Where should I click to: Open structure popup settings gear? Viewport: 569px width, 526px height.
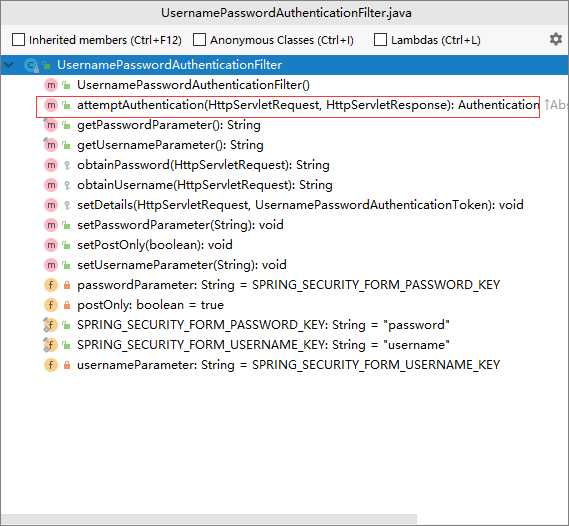[x=556, y=39]
